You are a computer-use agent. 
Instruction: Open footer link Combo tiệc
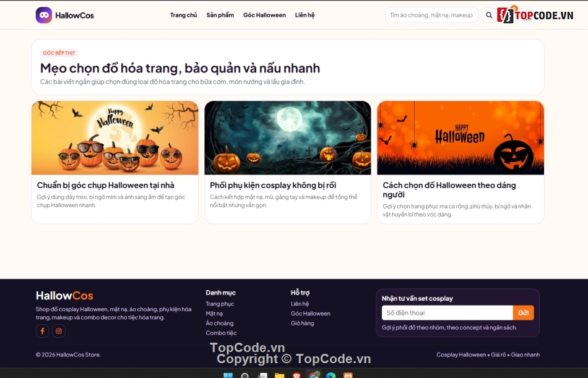(x=221, y=333)
